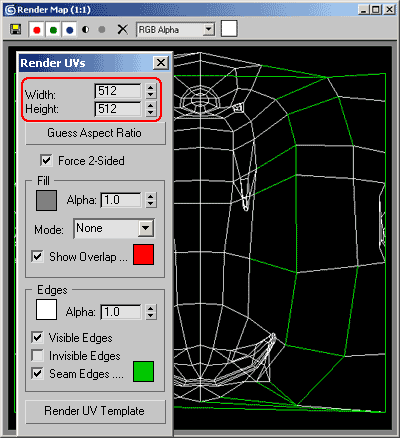The height and width of the screenshot is (438, 400).
Task: Toggle Visible Edges checkbox
Action: 37,337
